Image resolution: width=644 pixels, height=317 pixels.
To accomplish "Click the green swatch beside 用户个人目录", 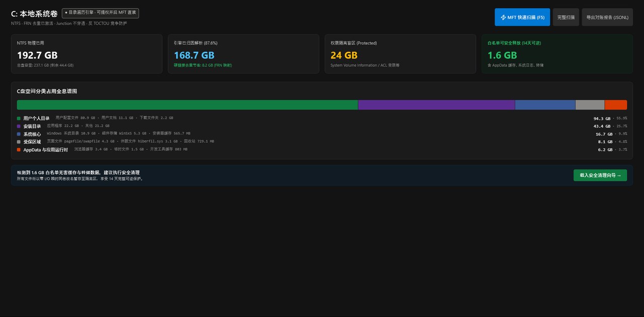I will [19, 118].
